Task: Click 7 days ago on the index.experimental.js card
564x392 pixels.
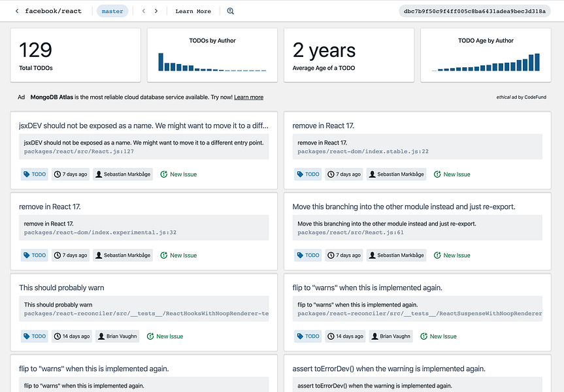Action: click(71, 255)
